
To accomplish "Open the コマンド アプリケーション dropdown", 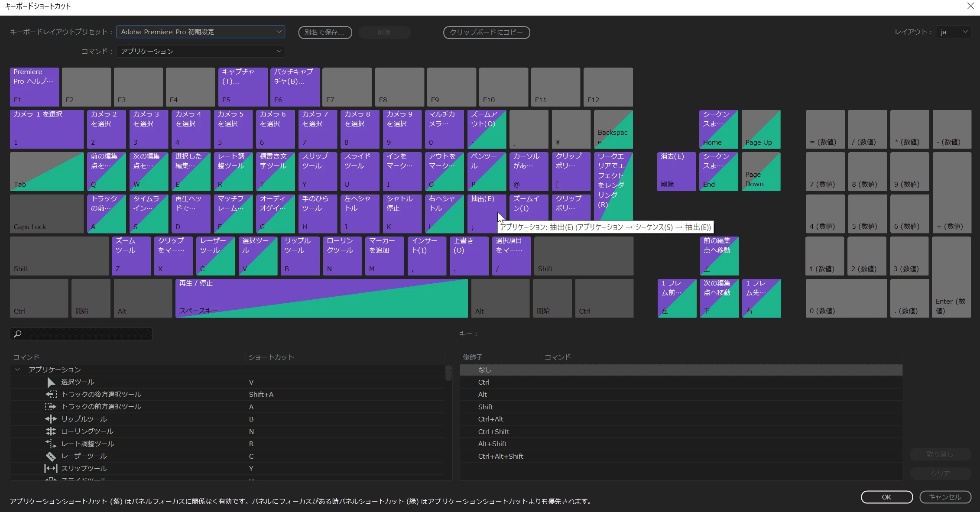I will [x=201, y=51].
